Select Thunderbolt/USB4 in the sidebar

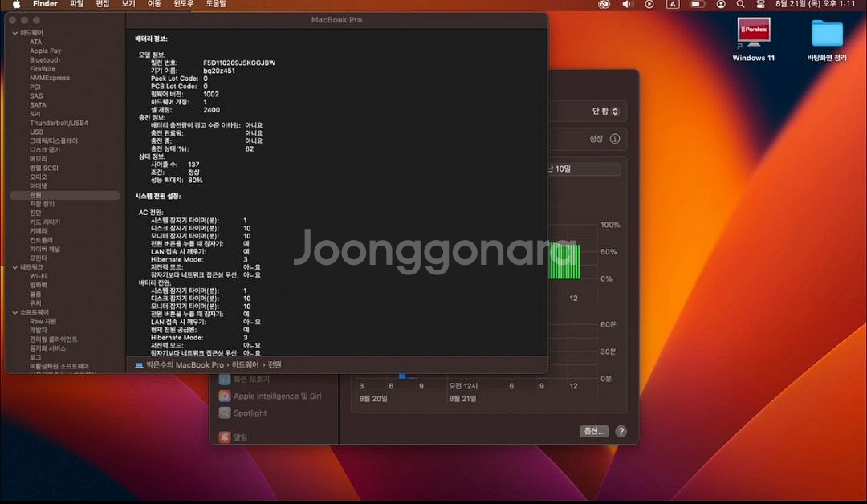[59, 123]
